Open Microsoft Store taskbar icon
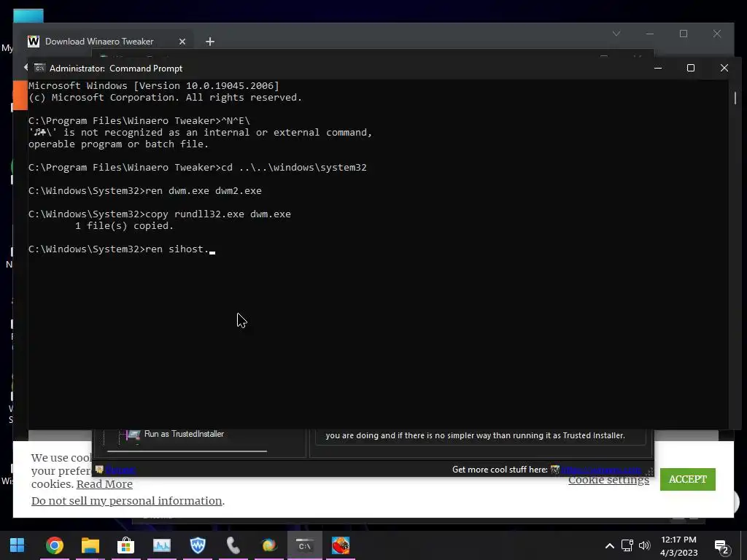The width and height of the screenshot is (747, 560). click(x=125, y=545)
